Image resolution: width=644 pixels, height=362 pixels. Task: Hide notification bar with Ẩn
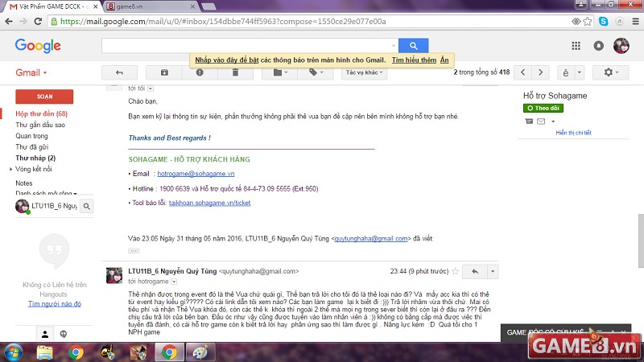coord(444,60)
